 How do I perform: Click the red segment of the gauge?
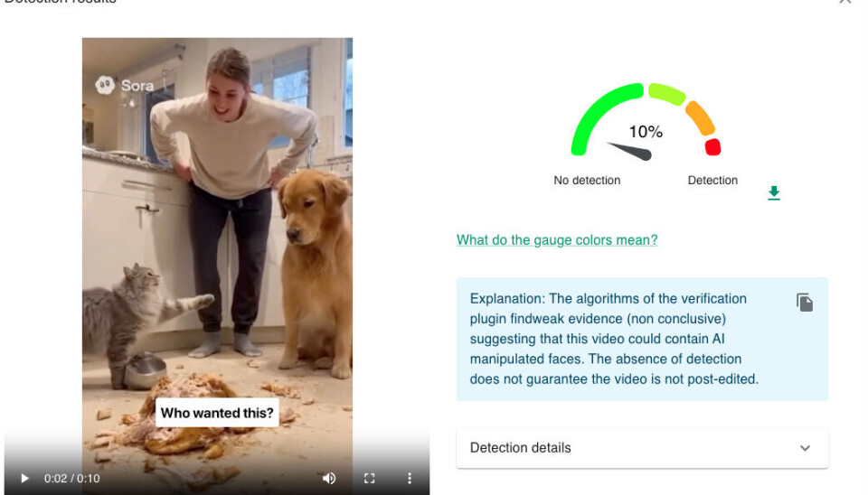(712, 147)
